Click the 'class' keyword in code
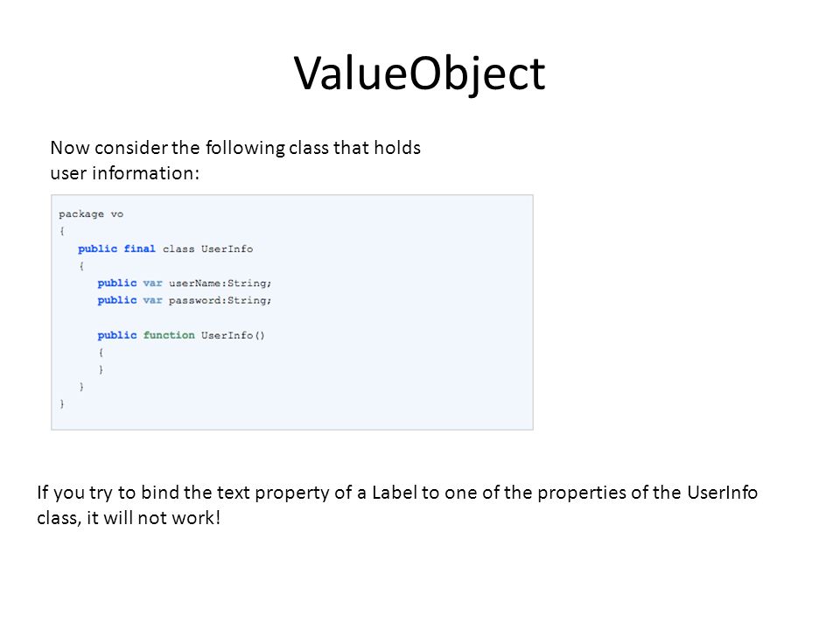The height and width of the screenshot is (630, 840). pos(178,248)
